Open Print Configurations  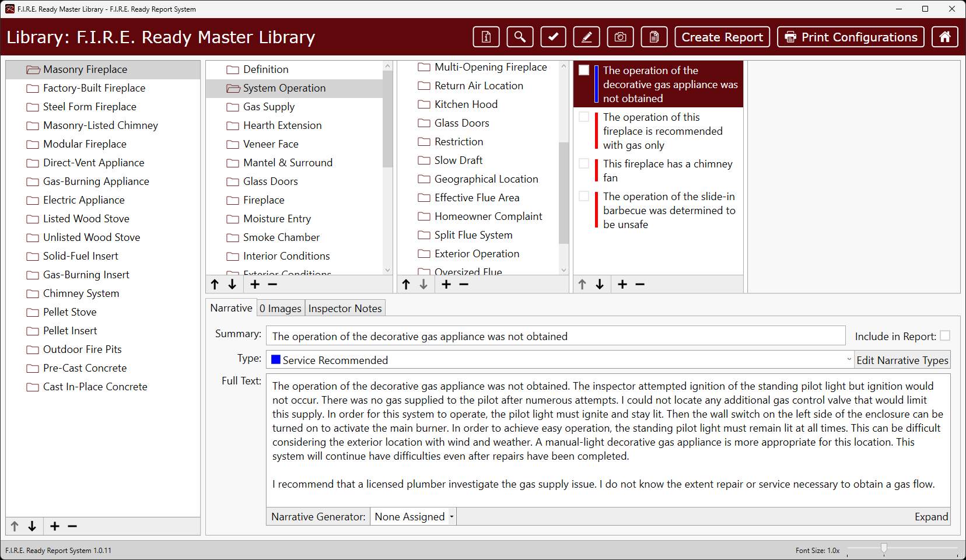point(850,36)
